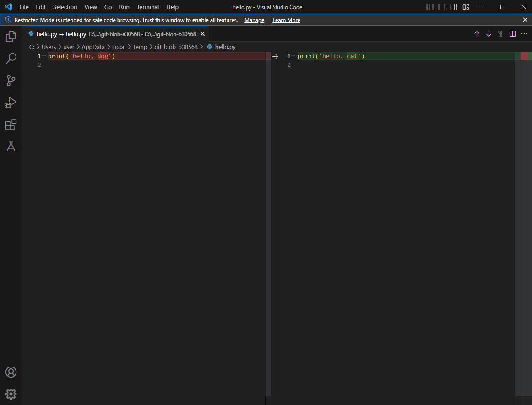This screenshot has height=405, width=532.
Task: Click line number 2 in left editor
Action: click(39, 65)
